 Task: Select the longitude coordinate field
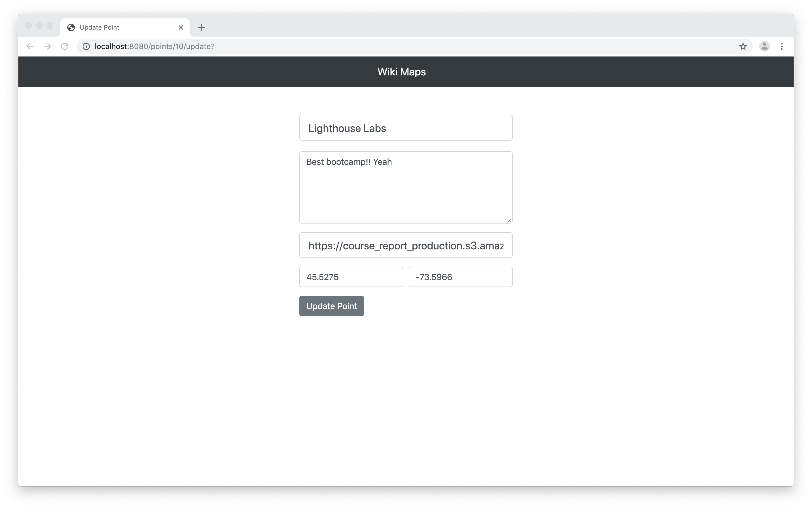point(460,277)
